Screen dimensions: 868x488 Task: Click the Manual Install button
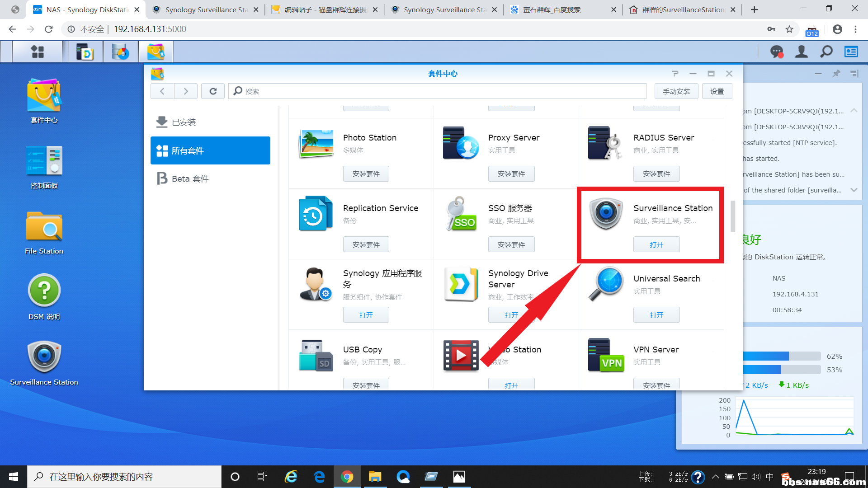click(x=676, y=91)
